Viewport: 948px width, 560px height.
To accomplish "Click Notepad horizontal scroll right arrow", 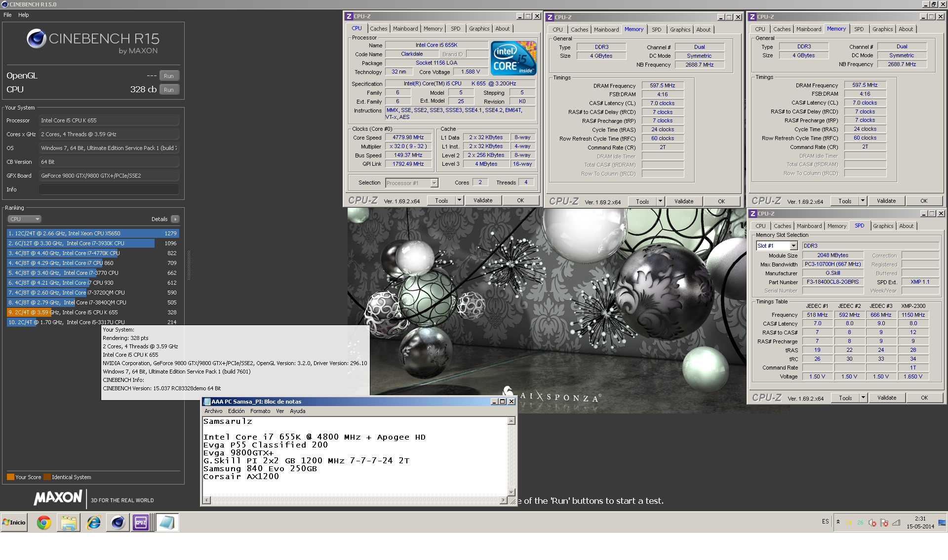I will pyautogui.click(x=503, y=500).
